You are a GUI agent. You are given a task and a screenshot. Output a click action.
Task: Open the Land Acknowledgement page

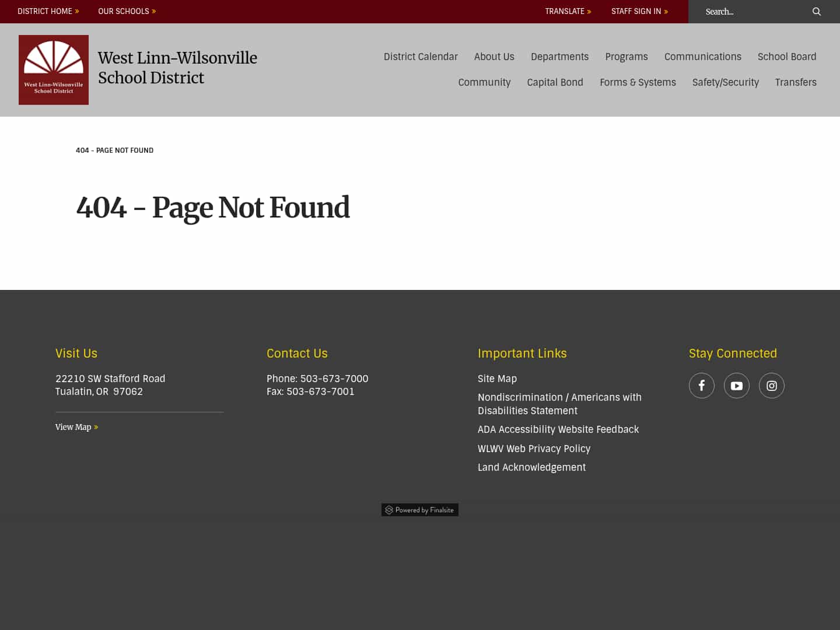[x=531, y=467]
